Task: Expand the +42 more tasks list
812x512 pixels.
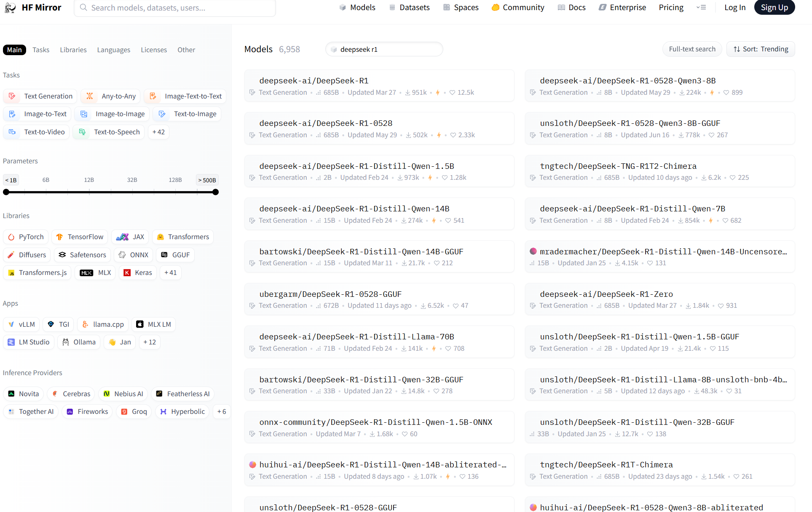Action: pyautogui.click(x=158, y=132)
